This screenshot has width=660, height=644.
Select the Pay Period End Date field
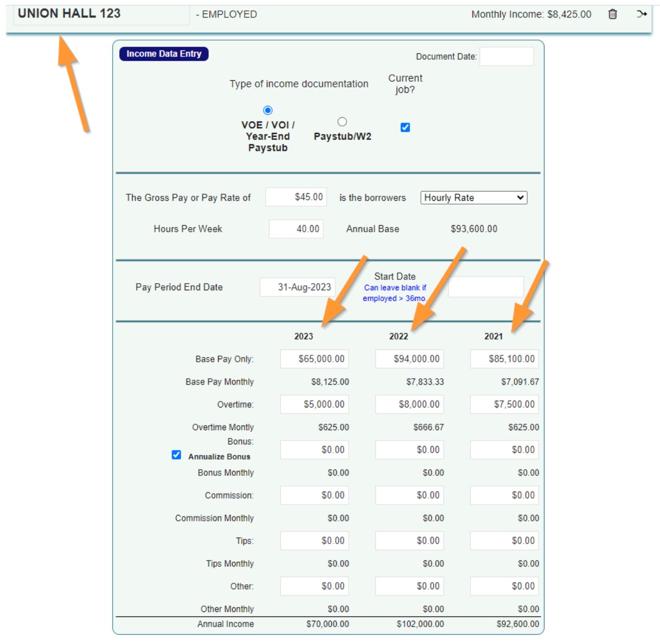(x=298, y=286)
